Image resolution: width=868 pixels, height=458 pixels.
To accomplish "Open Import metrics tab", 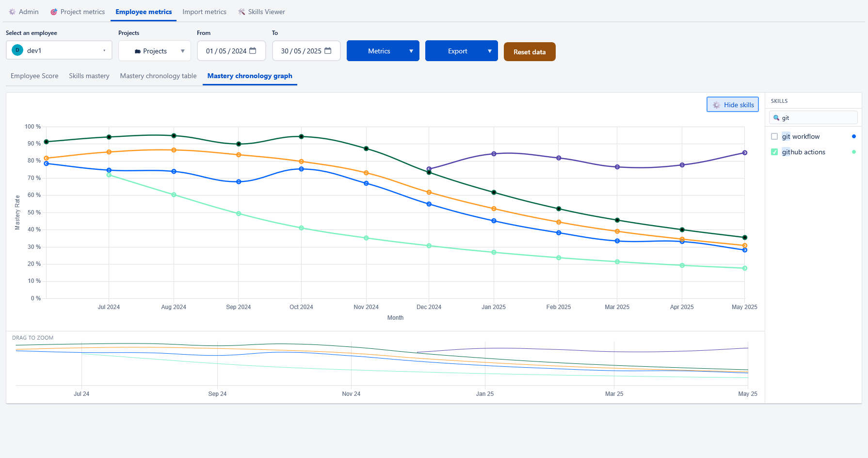I will tap(204, 12).
